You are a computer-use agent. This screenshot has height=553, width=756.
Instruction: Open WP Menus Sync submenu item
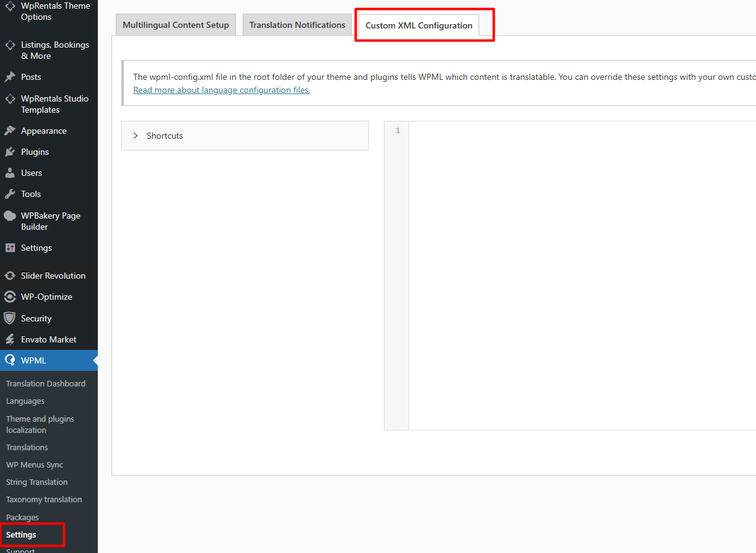tap(35, 464)
